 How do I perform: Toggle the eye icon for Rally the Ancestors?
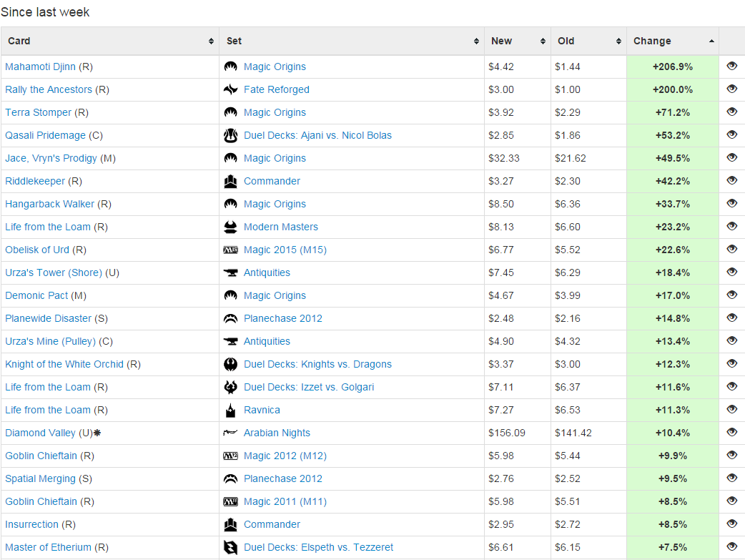point(731,89)
